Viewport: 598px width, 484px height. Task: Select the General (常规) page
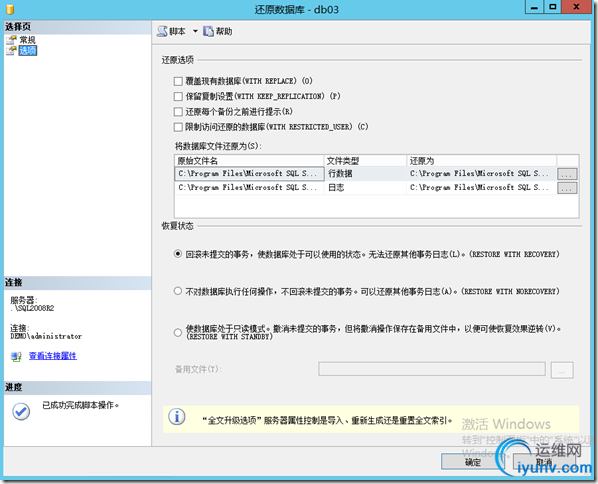click(x=27, y=40)
